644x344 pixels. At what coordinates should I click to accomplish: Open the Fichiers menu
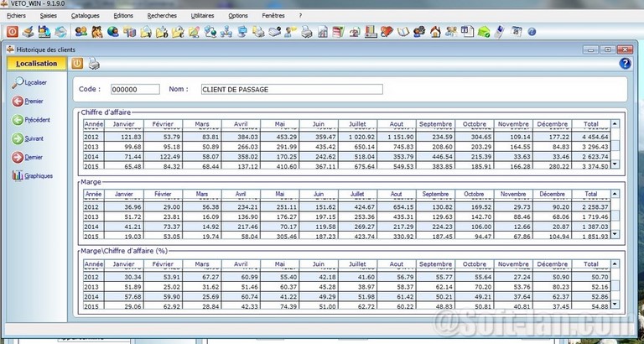click(x=16, y=15)
